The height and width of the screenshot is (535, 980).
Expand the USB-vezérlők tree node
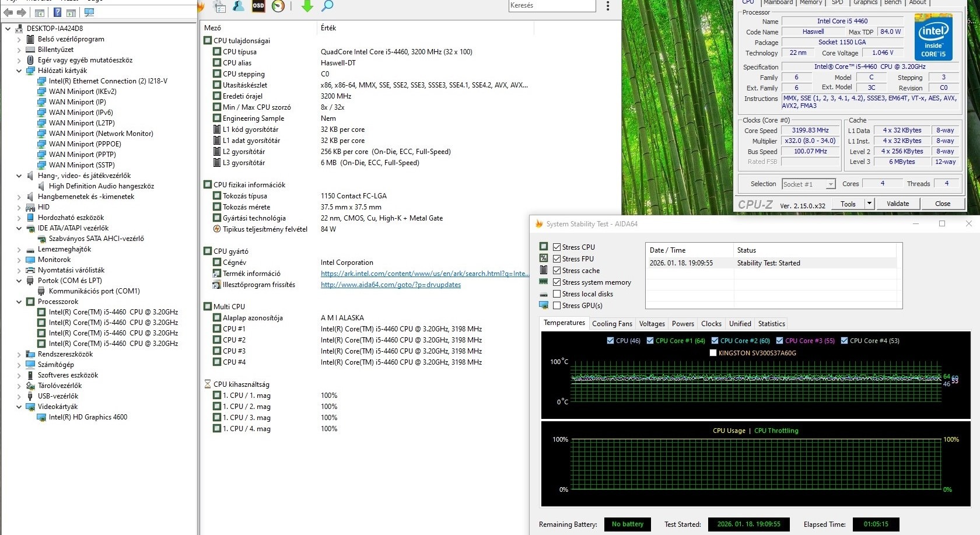pos(19,396)
